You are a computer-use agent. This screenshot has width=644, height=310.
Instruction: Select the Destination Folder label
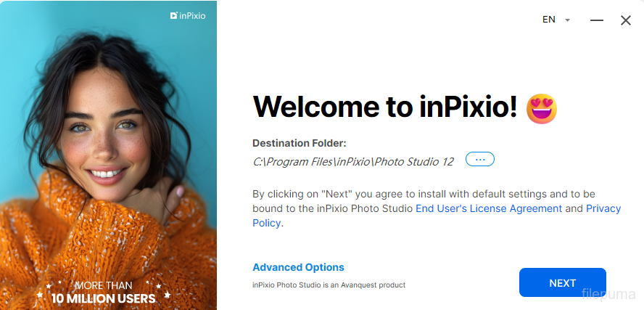click(299, 143)
